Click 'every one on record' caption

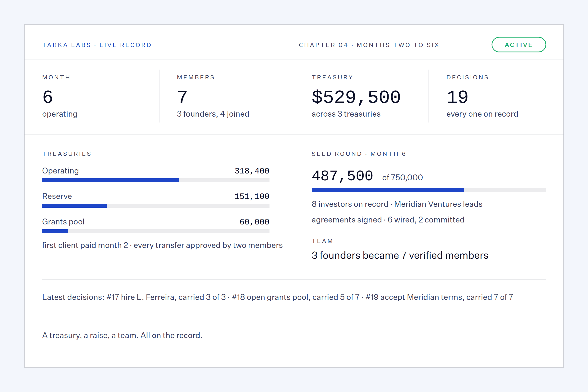pyautogui.click(x=482, y=114)
